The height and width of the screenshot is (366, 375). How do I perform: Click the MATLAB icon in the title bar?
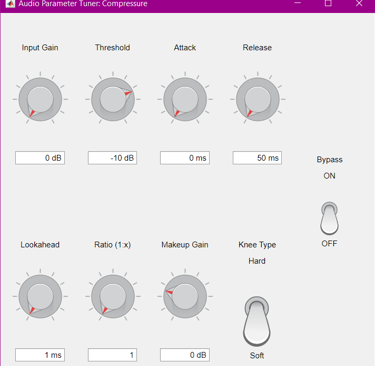click(x=10, y=4)
